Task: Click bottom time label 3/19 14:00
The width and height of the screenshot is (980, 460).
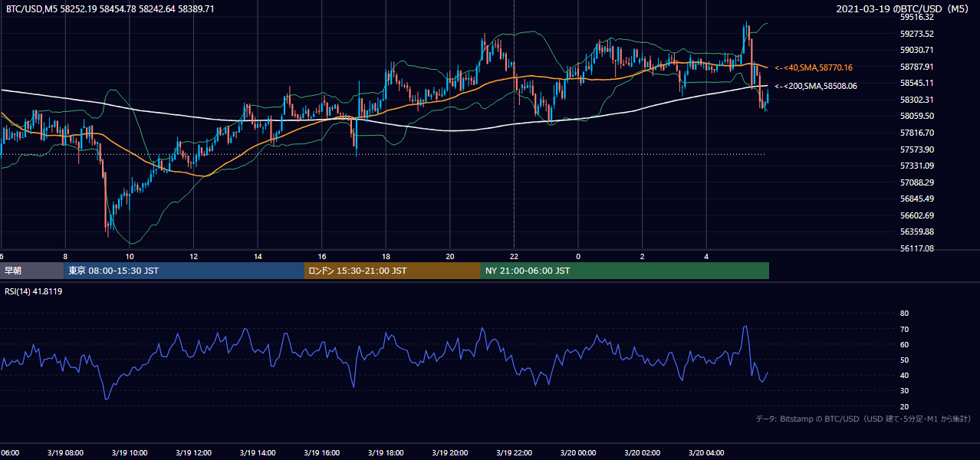Action: point(258,453)
